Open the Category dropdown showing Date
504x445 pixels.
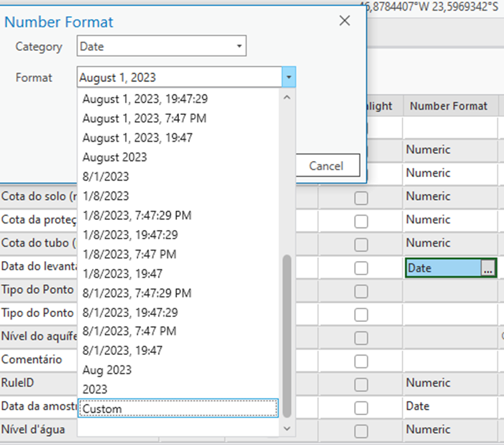(162, 47)
